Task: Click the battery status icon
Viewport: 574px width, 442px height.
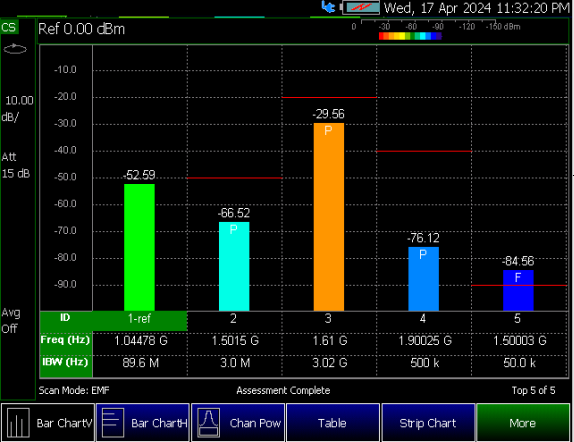Action: pos(361,7)
